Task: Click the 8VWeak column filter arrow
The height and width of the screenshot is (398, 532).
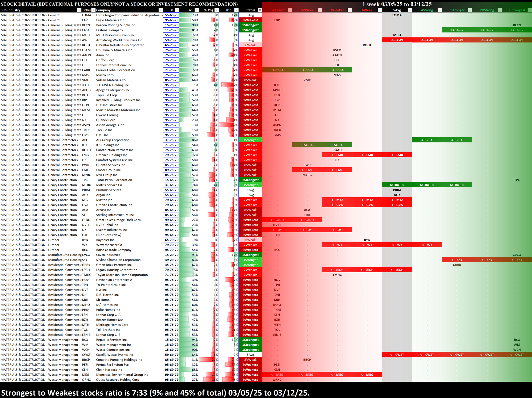Action: 320,10
